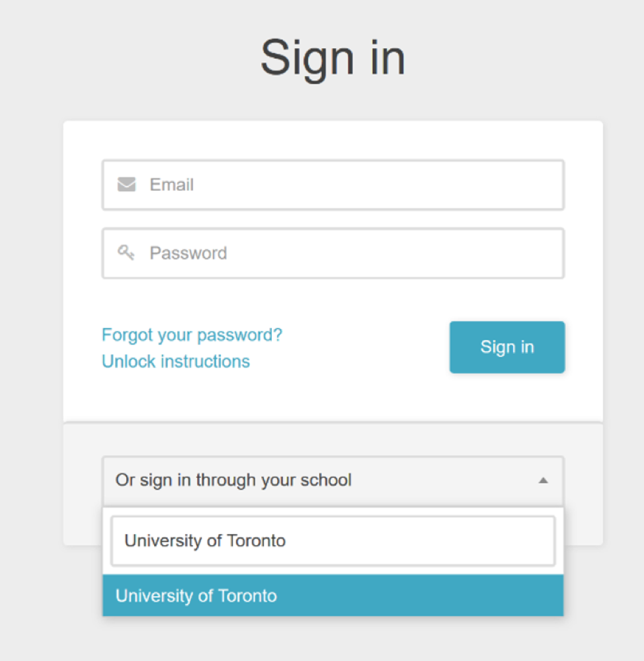Click the envelope icon in Email field
This screenshot has width=644, height=661.
(x=126, y=184)
